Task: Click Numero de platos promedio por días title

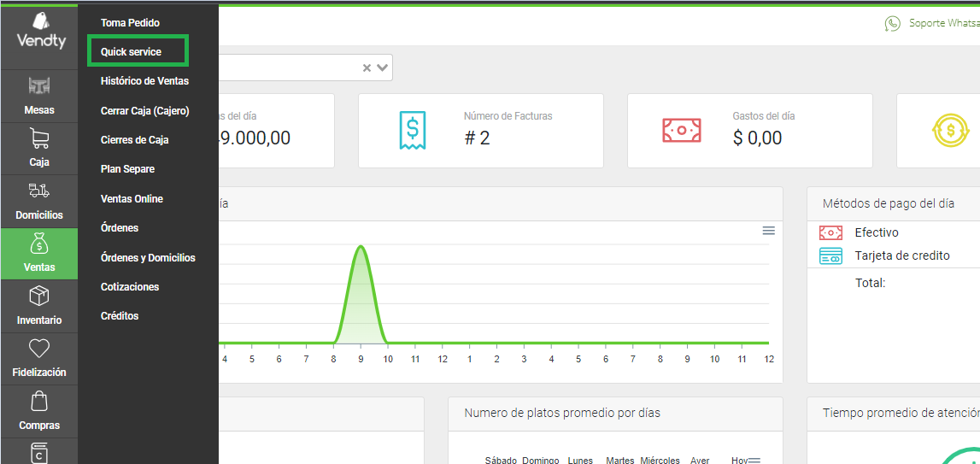Action: tap(562, 413)
